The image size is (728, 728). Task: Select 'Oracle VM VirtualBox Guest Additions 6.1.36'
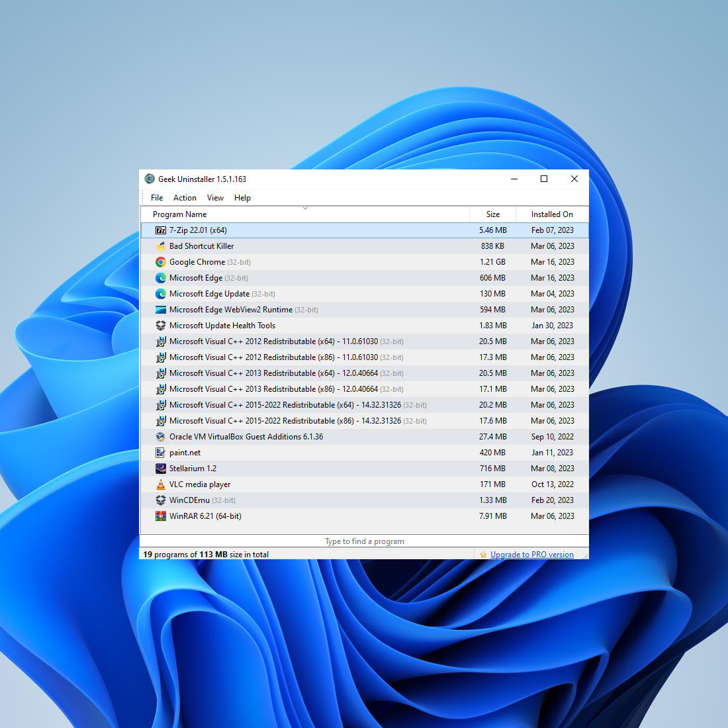coord(246,437)
